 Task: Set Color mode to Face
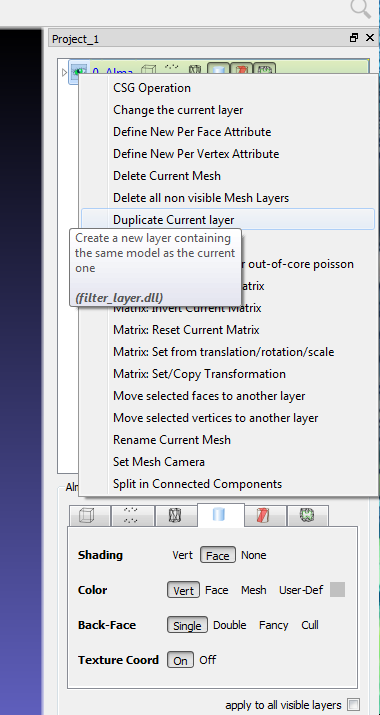click(x=217, y=590)
